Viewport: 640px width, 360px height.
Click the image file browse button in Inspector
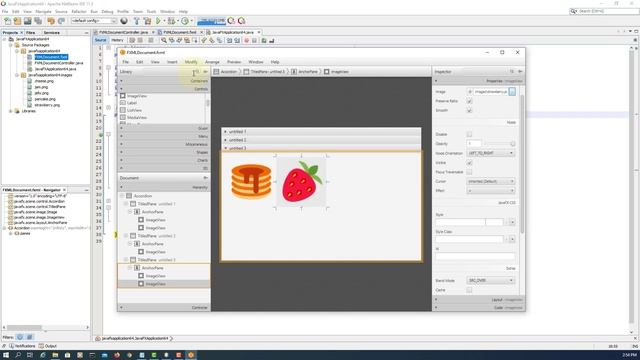pos(512,92)
